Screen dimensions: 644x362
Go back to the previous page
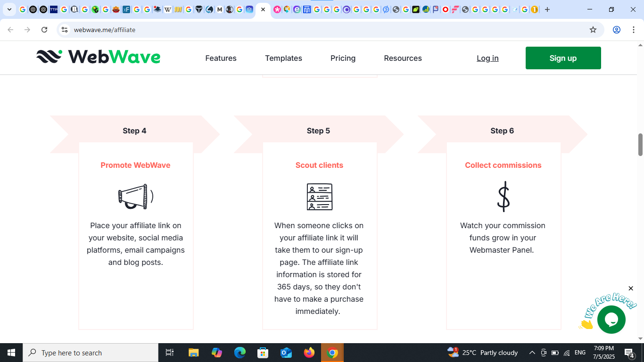coord(10,30)
